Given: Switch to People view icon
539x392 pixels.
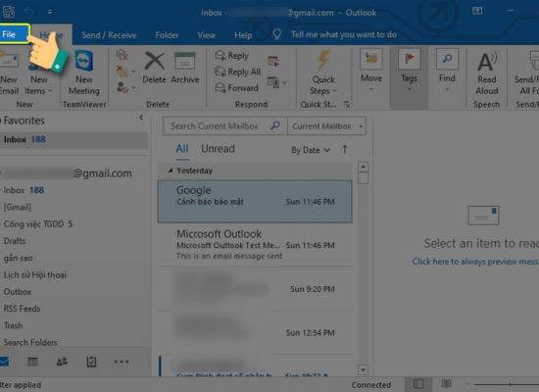Looking at the screenshot, I should point(62,362).
